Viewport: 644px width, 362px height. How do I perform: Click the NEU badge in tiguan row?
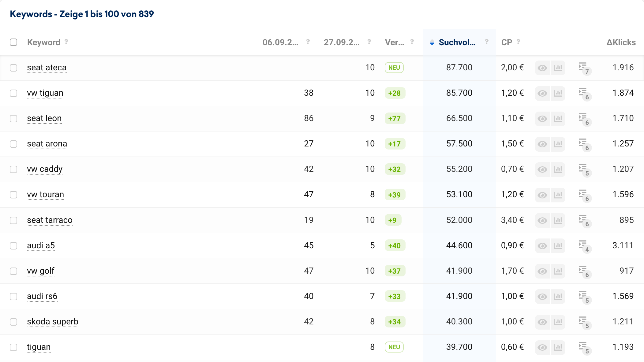[x=394, y=347]
